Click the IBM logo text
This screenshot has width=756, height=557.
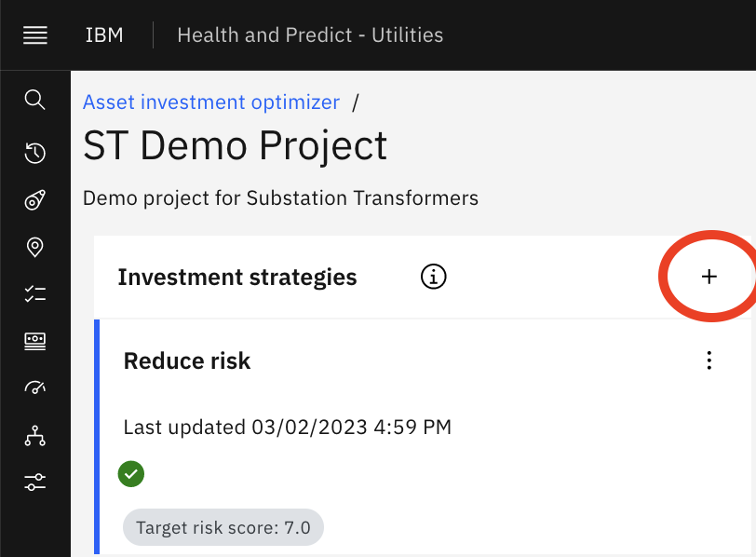point(104,35)
